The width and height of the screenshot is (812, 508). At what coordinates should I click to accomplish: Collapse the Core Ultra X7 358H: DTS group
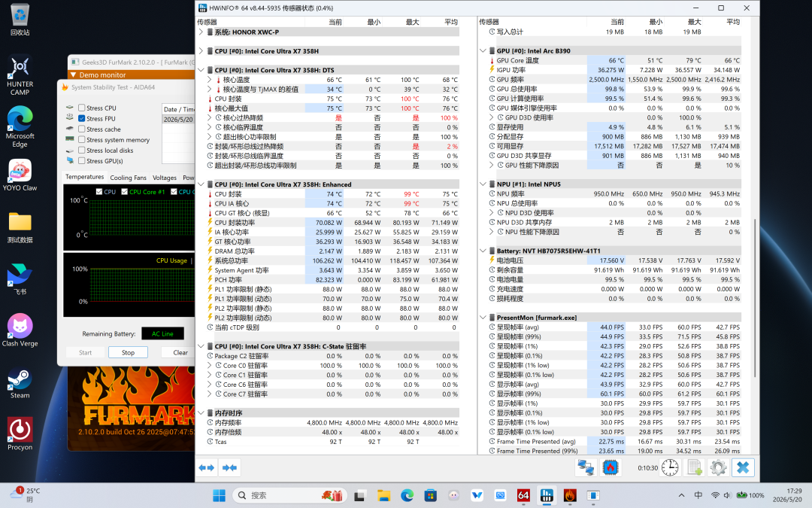[x=201, y=70]
